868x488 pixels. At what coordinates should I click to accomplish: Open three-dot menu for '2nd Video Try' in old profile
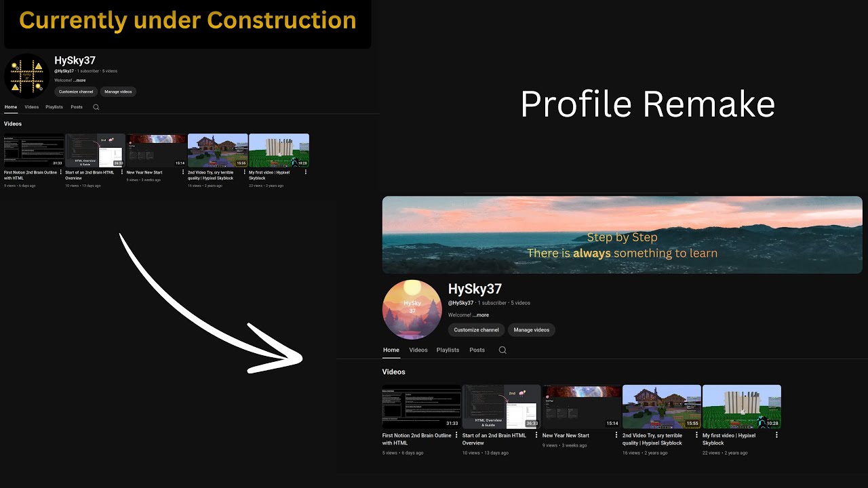coord(244,172)
